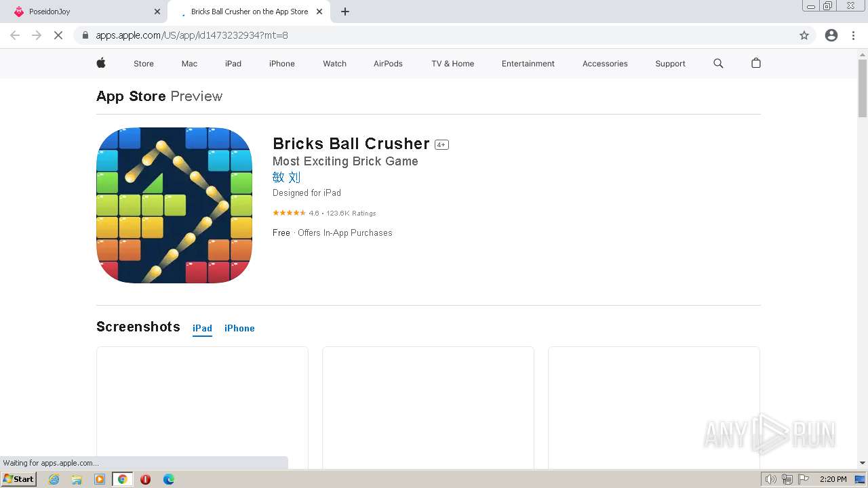
Task: Stop loading the page with X button
Action: tap(58, 35)
